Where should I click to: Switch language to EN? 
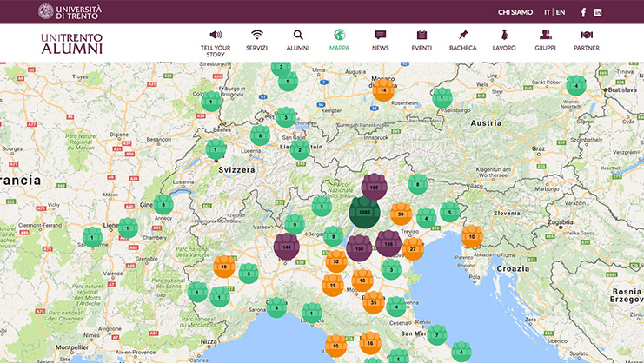coord(561,12)
